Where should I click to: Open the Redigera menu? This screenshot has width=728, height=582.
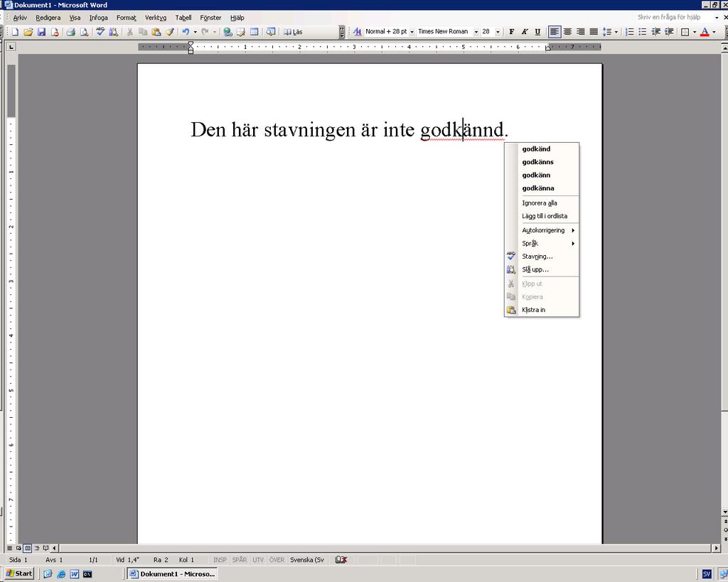click(x=48, y=18)
